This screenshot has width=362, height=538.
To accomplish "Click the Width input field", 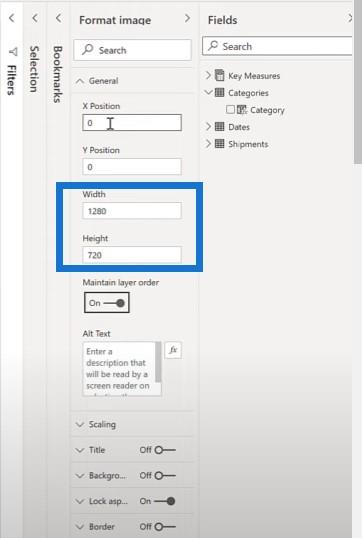I will (132, 211).
